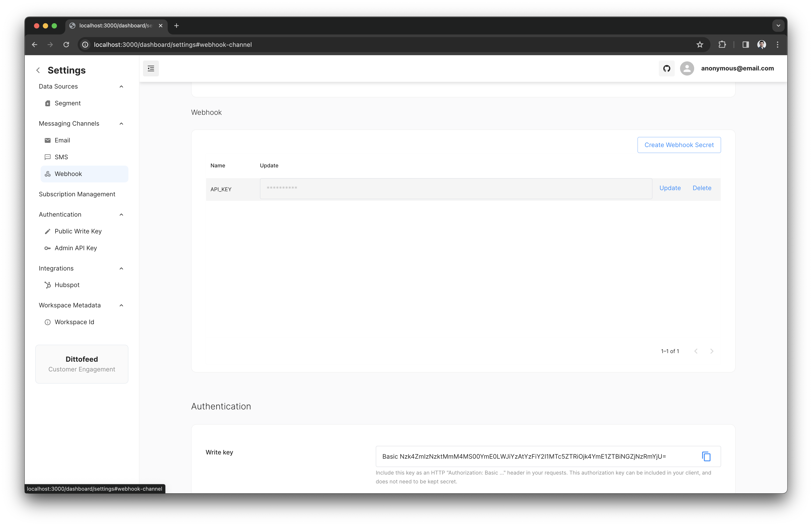Collapse the Integrations section

click(x=121, y=269)
